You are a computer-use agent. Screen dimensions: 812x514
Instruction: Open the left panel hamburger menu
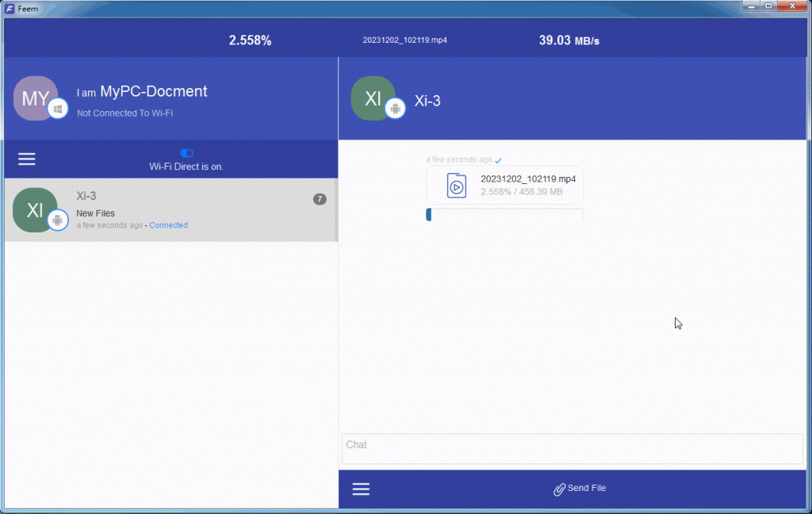click(26, 159)
